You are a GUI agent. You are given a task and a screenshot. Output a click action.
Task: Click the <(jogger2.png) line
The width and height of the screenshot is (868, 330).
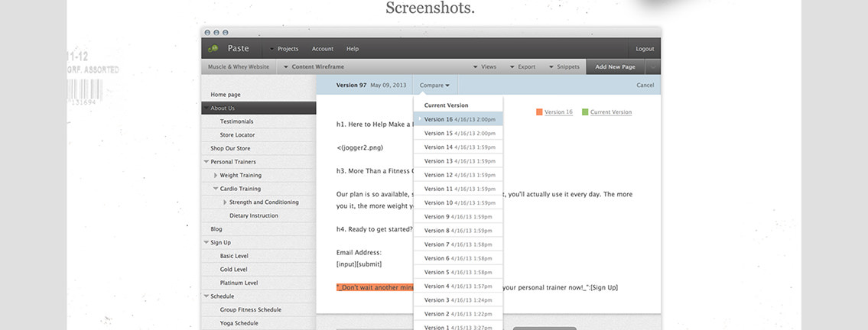pyautogui.click(x=359, y=147)
